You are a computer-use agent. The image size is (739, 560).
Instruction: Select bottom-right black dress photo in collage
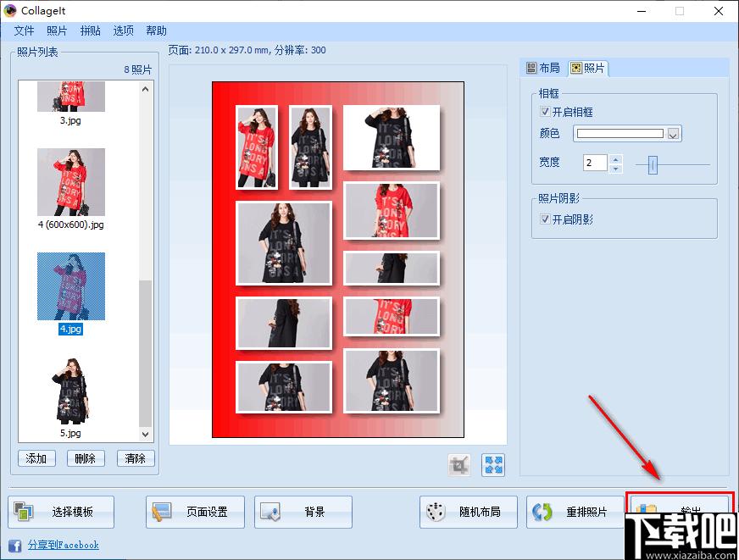tap(392, 381)
